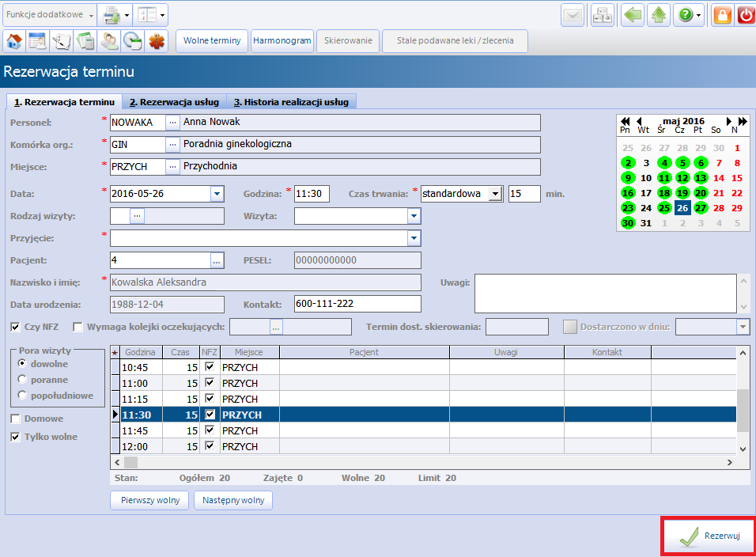The width and height of the screenshot is (756, 557).
Task: Expand the panel layout options arrow
Action: click(162, 16)
